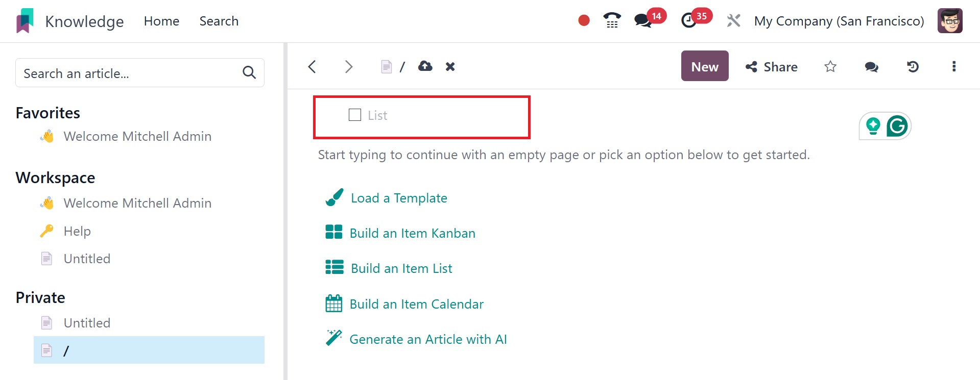Open the article comments chat icon

[x=871, y=67]
